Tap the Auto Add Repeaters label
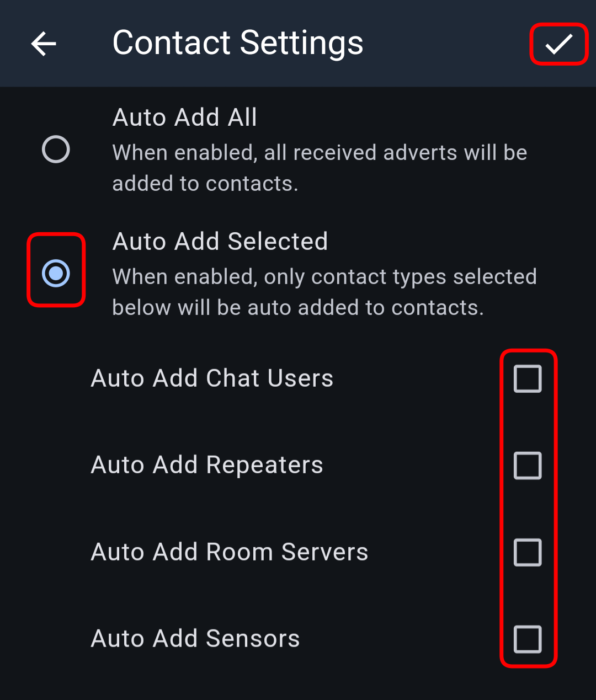 pos(207,465)
